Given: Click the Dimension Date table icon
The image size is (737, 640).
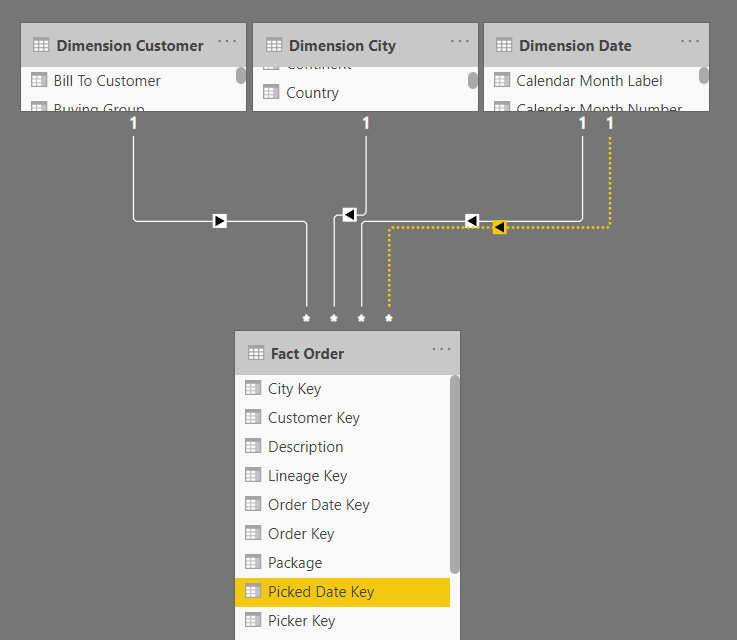Looking at the screenshot, I should (x=504, y=45).
